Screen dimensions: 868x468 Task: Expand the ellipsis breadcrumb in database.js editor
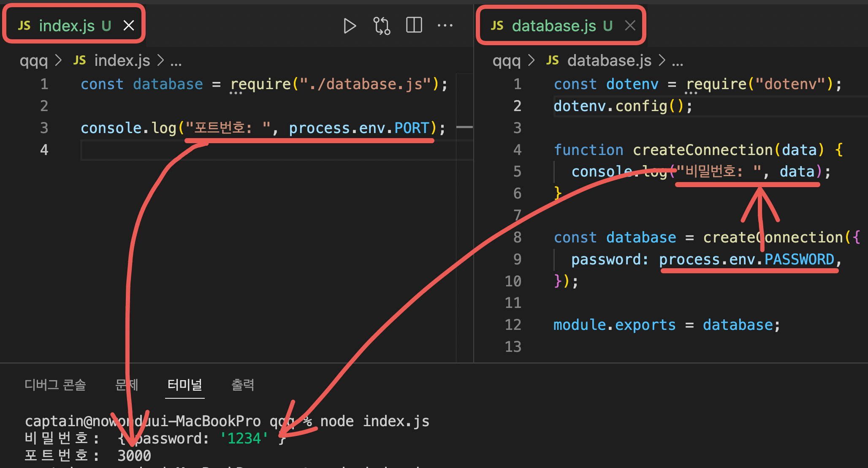(x=678, y=62)
